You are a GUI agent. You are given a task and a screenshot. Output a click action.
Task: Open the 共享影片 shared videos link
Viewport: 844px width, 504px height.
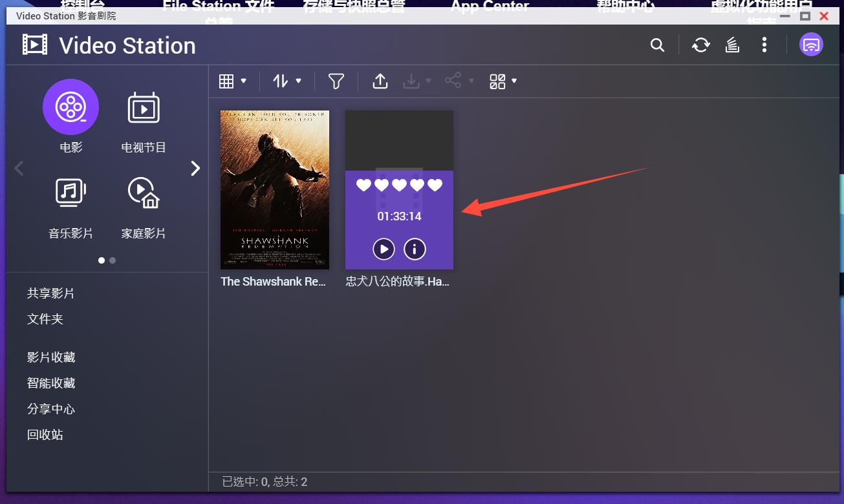pos(50,293)
